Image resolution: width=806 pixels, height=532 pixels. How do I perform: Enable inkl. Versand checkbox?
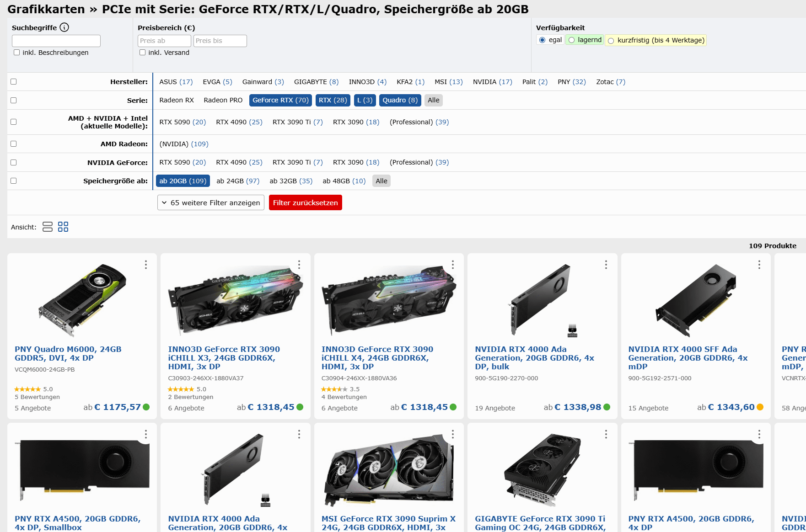(143, 53)
